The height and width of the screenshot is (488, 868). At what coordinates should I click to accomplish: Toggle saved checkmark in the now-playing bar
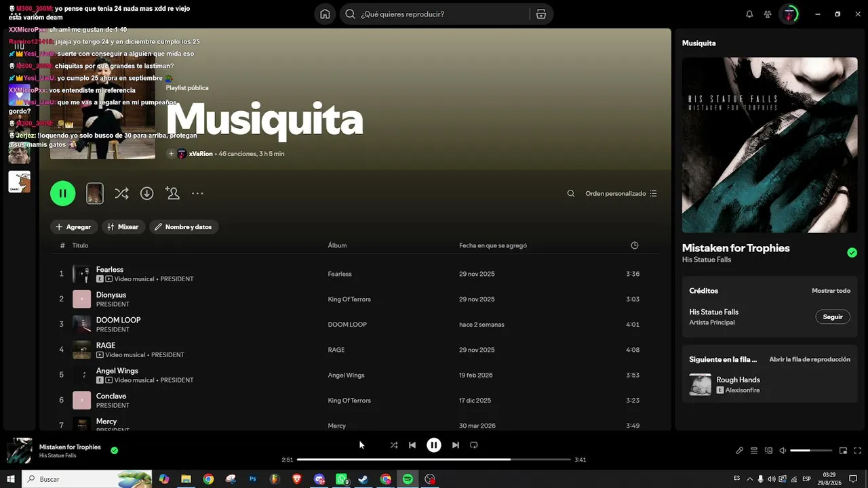(114, 450)
